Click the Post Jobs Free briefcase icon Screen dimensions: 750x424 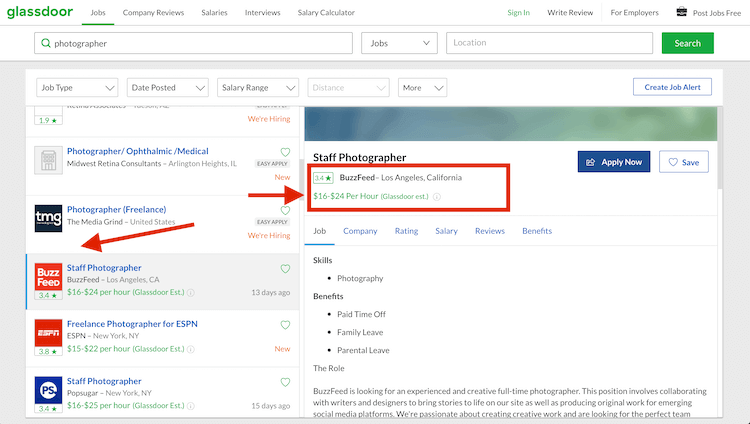point(682,13)
